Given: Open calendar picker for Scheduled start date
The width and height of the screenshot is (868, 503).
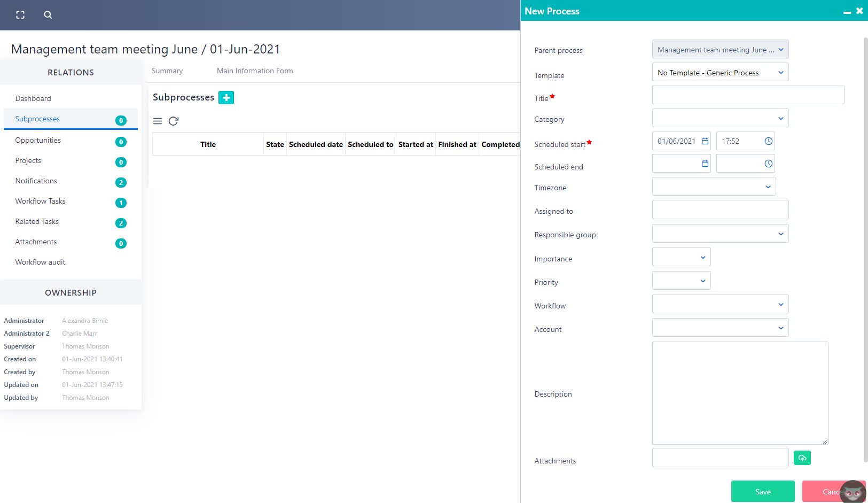Looking at the screenshot, I should (705, 141).
